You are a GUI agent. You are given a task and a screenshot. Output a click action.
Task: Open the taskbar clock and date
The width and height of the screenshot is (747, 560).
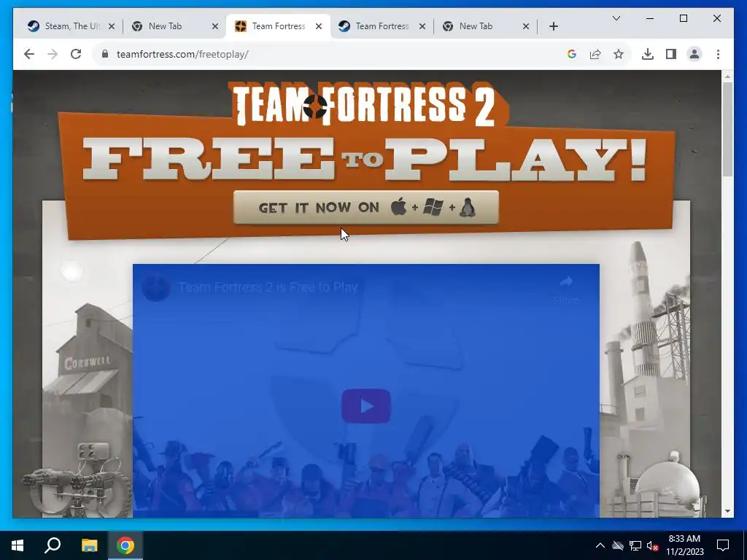point(684,545)
